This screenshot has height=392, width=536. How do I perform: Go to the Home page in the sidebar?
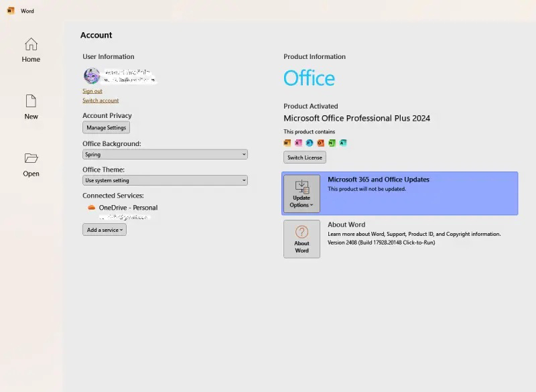click(x=31, y=50)
